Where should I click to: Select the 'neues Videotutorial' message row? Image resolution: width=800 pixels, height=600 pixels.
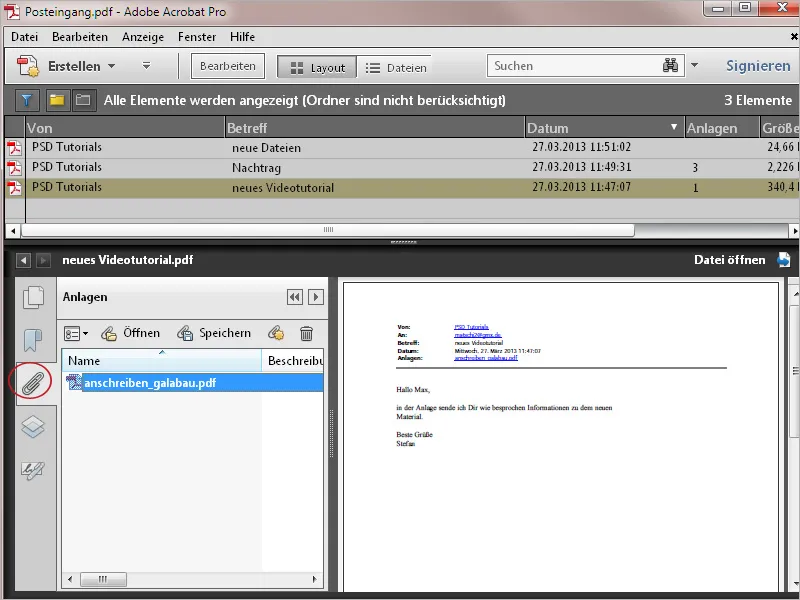coord(402,188)
